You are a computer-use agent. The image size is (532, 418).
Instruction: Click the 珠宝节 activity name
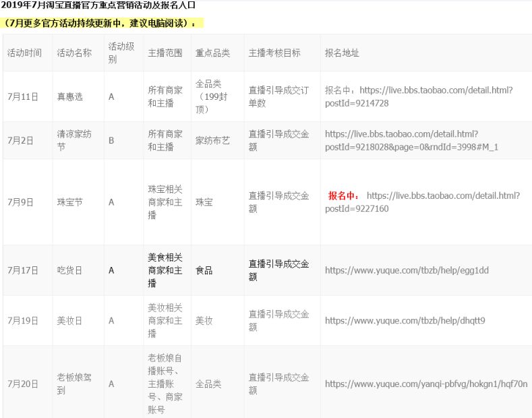[70, 202]
